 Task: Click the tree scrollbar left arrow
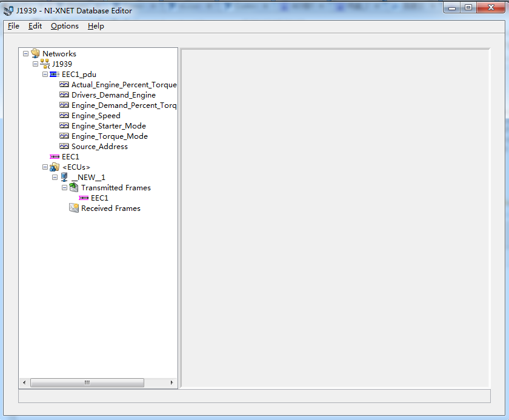(x=24, y=382)
